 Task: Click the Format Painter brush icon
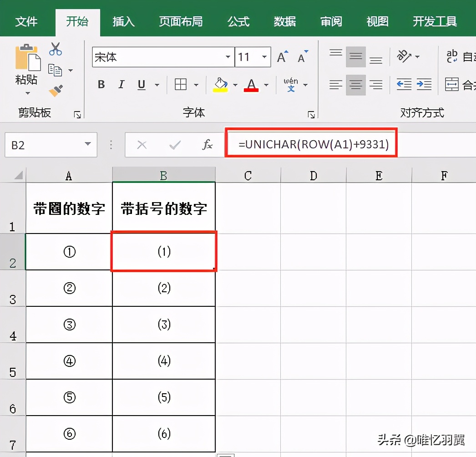(56, 91)
